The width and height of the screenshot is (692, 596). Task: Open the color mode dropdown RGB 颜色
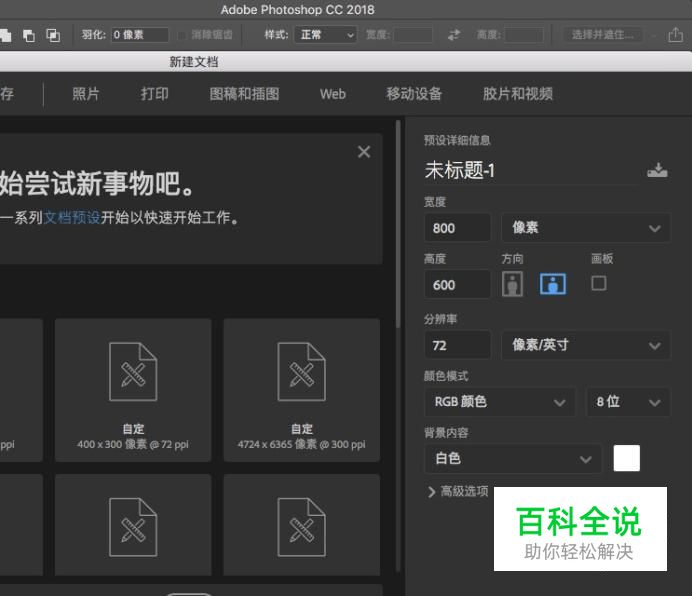(500, 402)
